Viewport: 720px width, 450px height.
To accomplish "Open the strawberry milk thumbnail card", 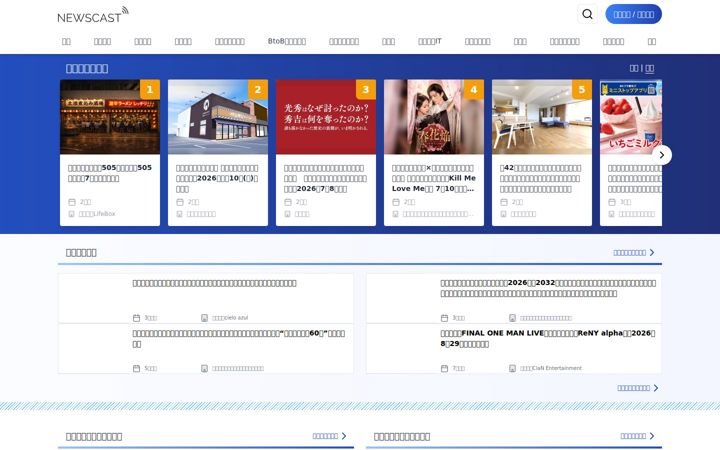I will (631, 117).
